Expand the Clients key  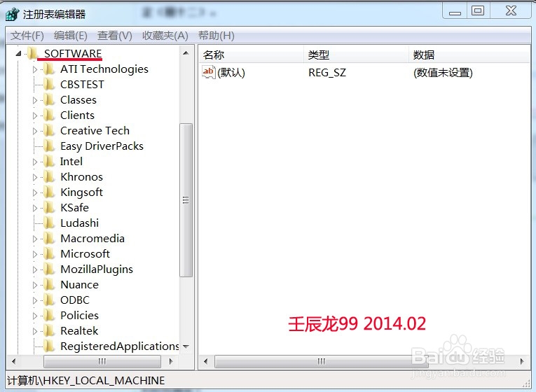coord(35,115)
